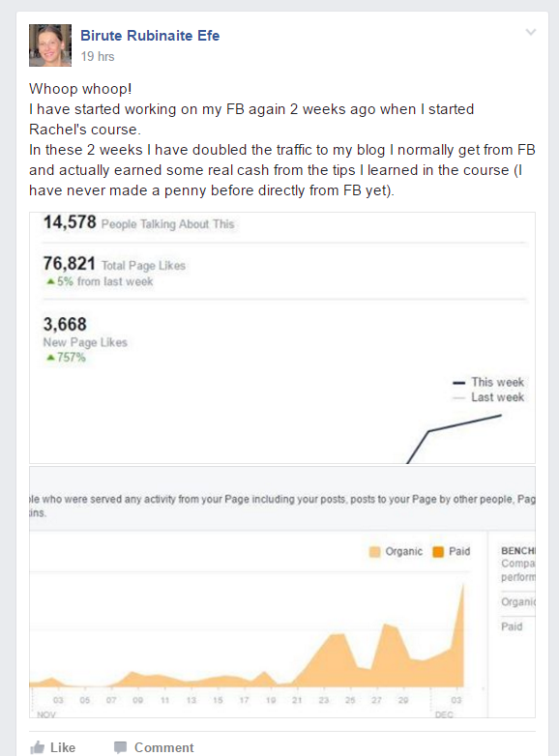Click the Organic legend color swatch
559x756 pixels.
click(x=374, y=552)
